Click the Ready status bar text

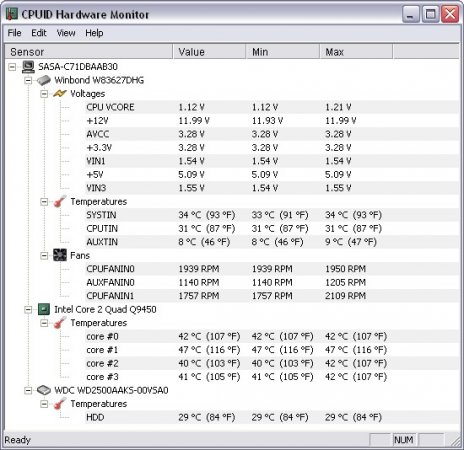[x=17, y=440]
